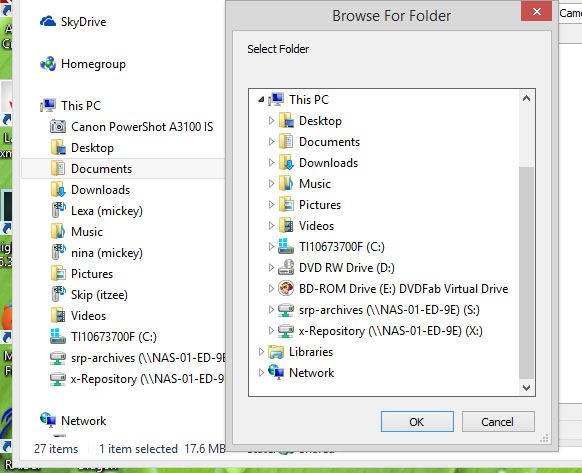Click the Network icon in Browse dialog tree
Screen dimensions: 582x473
[276, 372]
